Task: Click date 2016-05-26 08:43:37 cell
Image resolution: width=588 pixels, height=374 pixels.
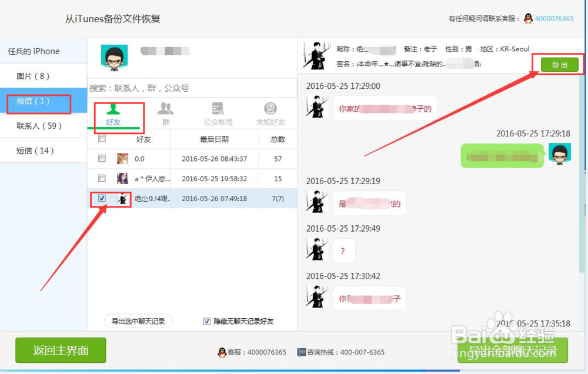Action: pyautogui.click(x=215, y=159)
